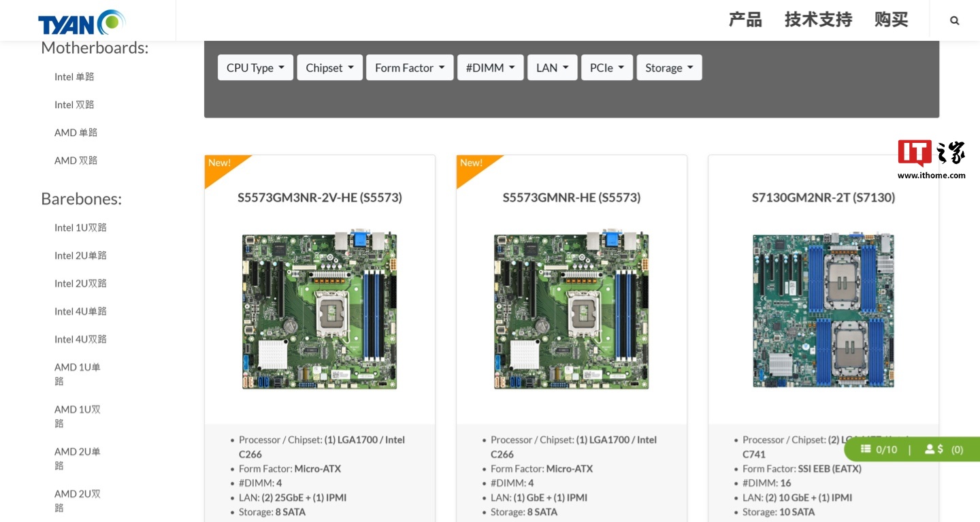Open the 产品 menu
Viewport: 980px width, 522px height.
click(x=745, y=20)
